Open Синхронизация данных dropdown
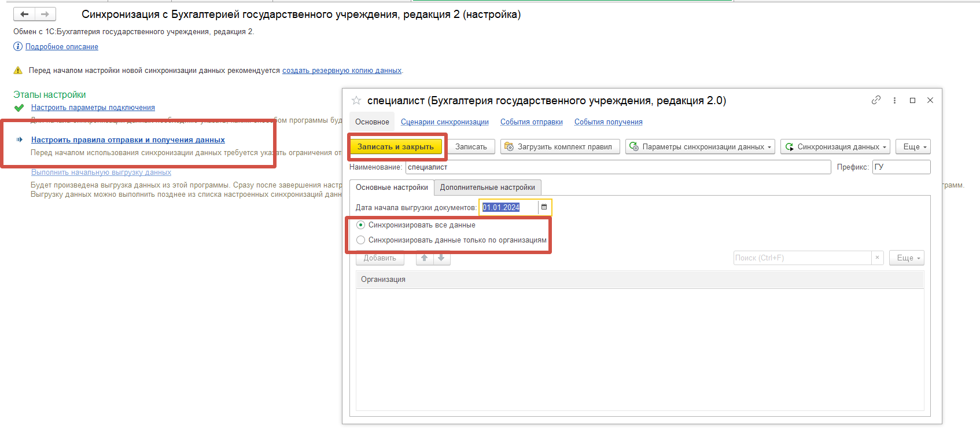980x448 pixels. click(835, 147)
